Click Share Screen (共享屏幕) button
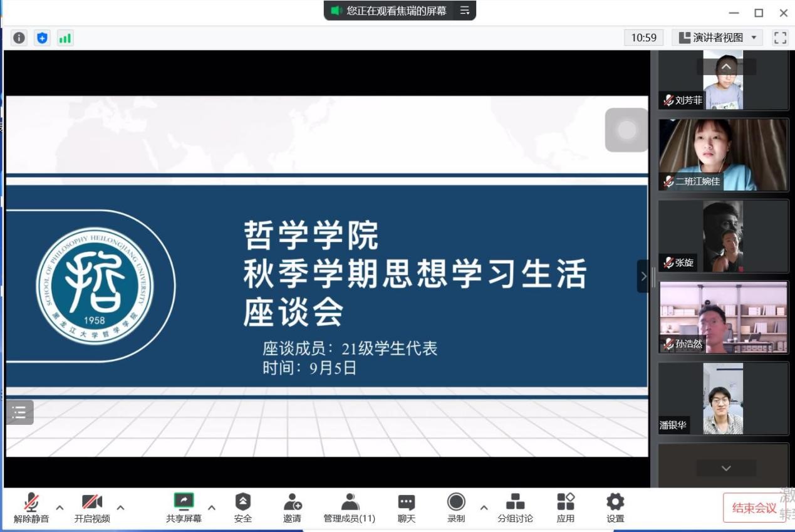This screenshot has width=795, height=532. [x=184, y=508]
